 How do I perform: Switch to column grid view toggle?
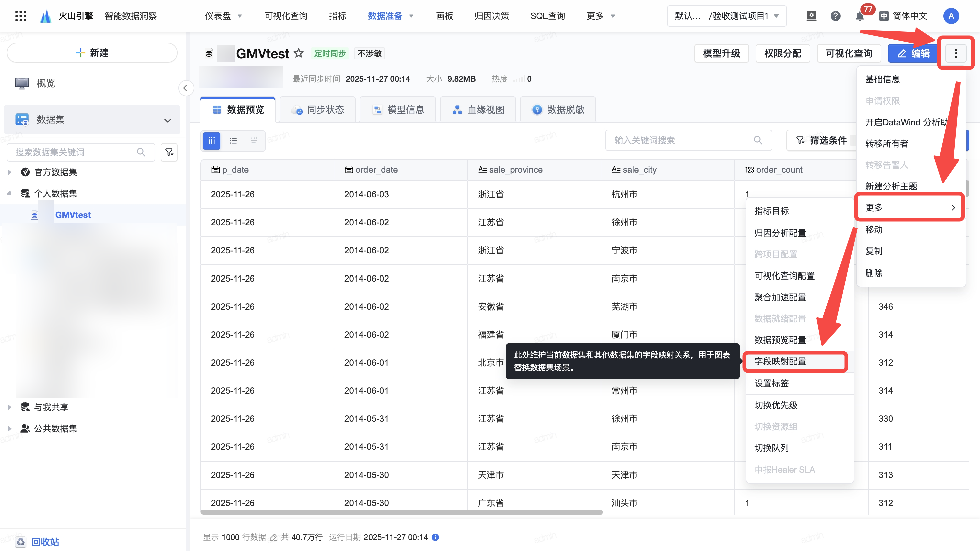pyautogui.click(x=212, y=140)
